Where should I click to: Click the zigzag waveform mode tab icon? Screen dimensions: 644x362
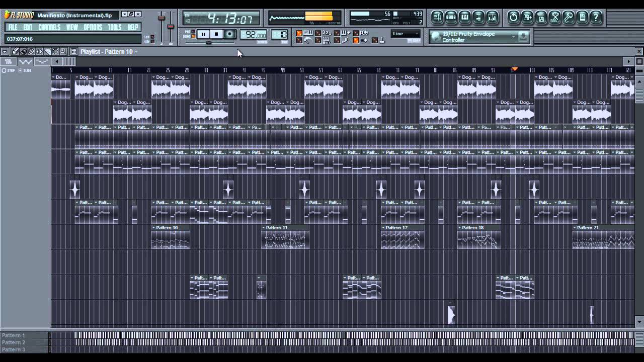pyautogui.click(x=25, y=61)
